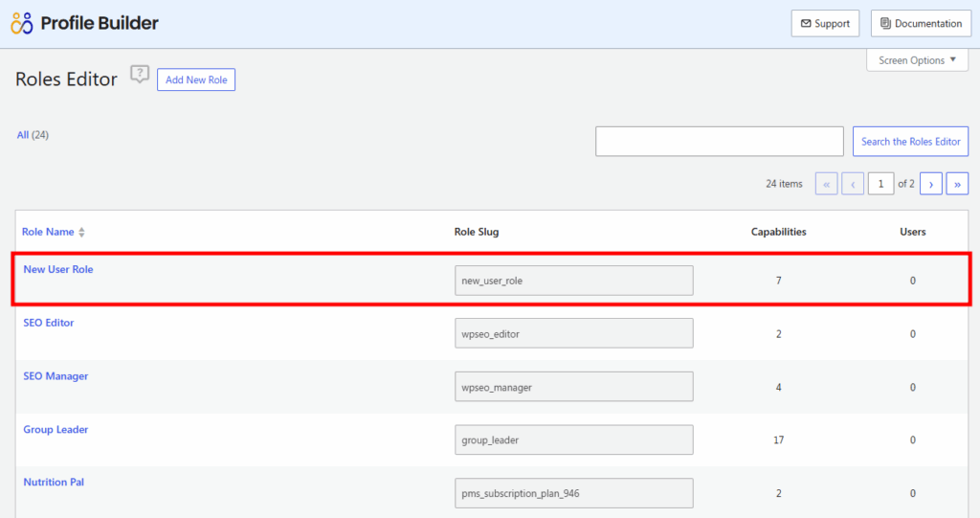
Task: Jump to last page double arrow
Action: [x=957, y=184]
